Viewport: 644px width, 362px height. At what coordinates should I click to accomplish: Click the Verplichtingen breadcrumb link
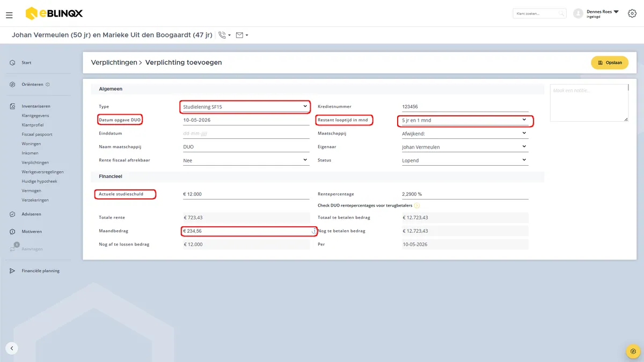[x=114, y=62]
